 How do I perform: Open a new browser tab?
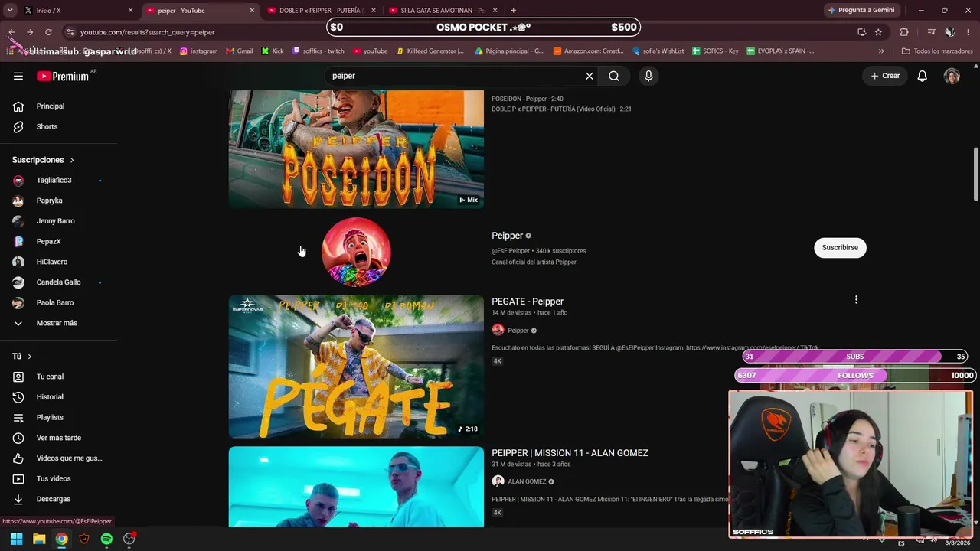click(x=513, y=11)
